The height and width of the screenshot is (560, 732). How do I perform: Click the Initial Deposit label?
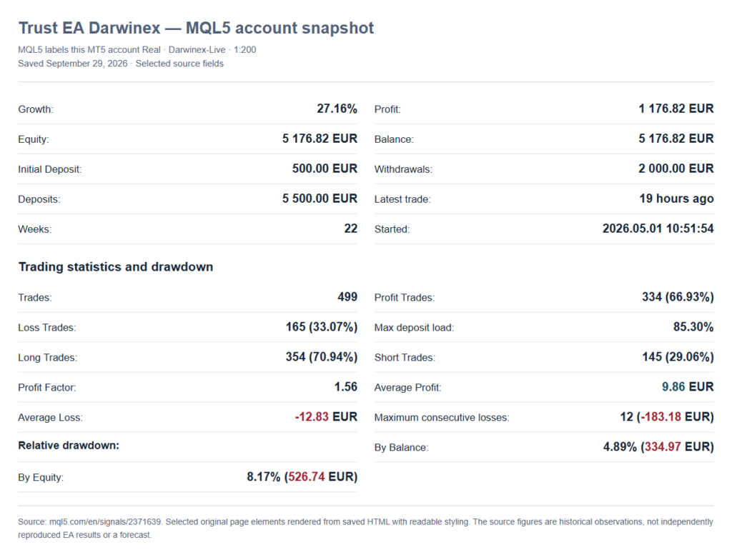coord(50,169)
